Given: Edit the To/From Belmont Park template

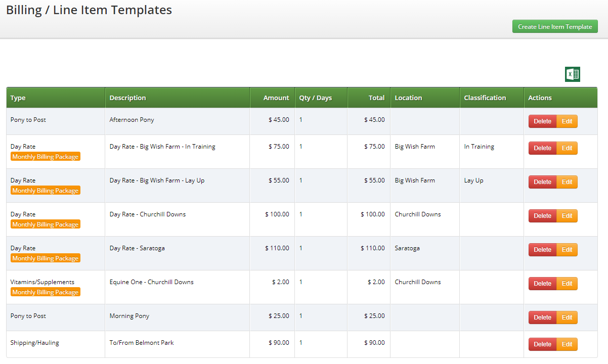Looking at the screenshot, I should pyautogui.click(x=567, y=344).
